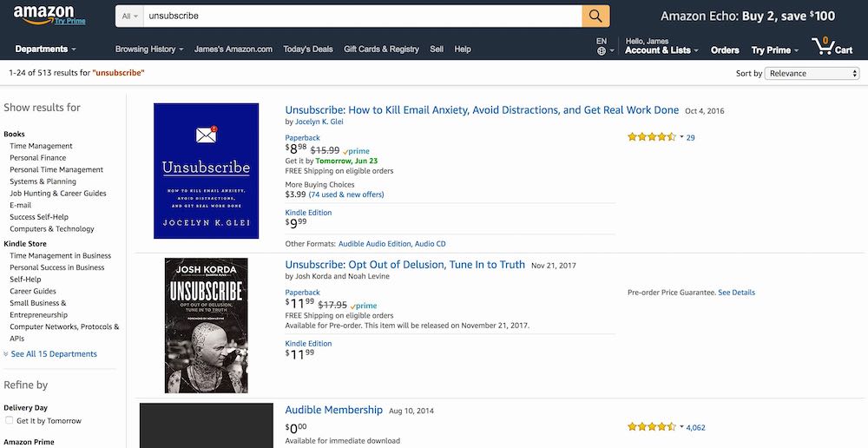Click the 74 used & new offers link
The height and width of the screenshot is (448, 868).
point(346,194)
